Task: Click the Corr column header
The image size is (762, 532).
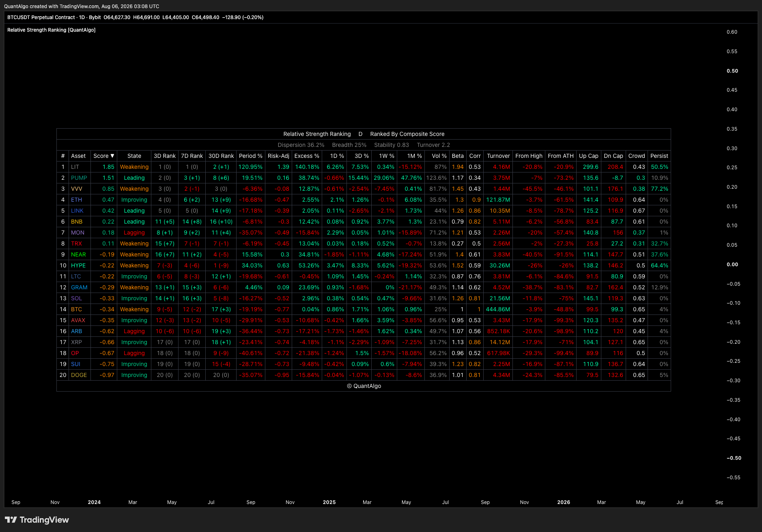Action: pos(475,156)
